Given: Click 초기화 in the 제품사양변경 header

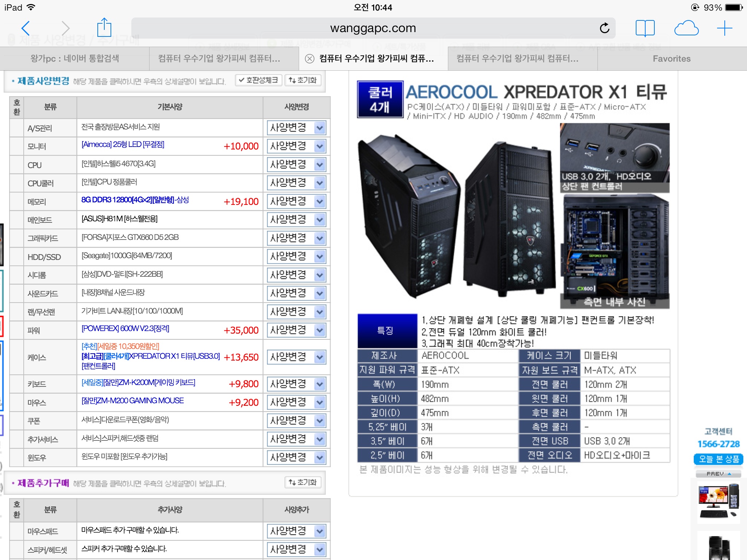Looking at the screenshot, I should point(303,80).
